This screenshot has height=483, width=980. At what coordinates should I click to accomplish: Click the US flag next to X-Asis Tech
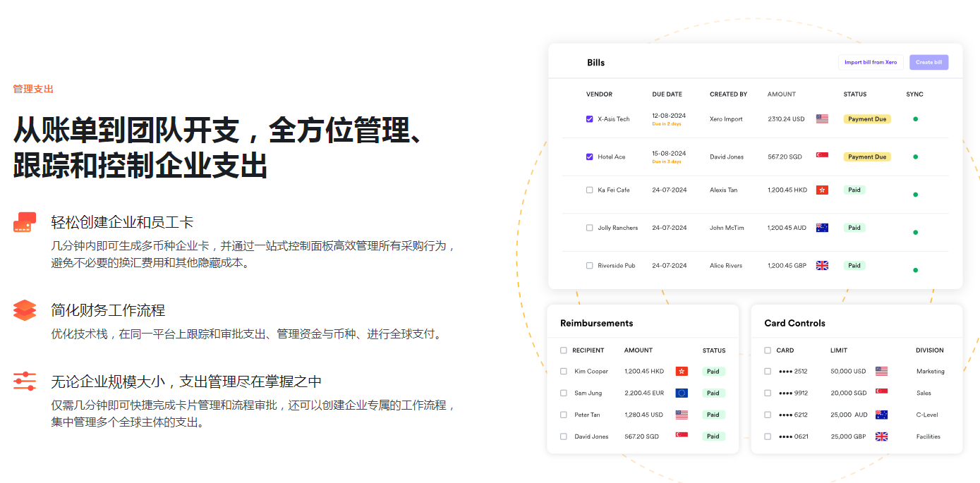pos(822,118)
